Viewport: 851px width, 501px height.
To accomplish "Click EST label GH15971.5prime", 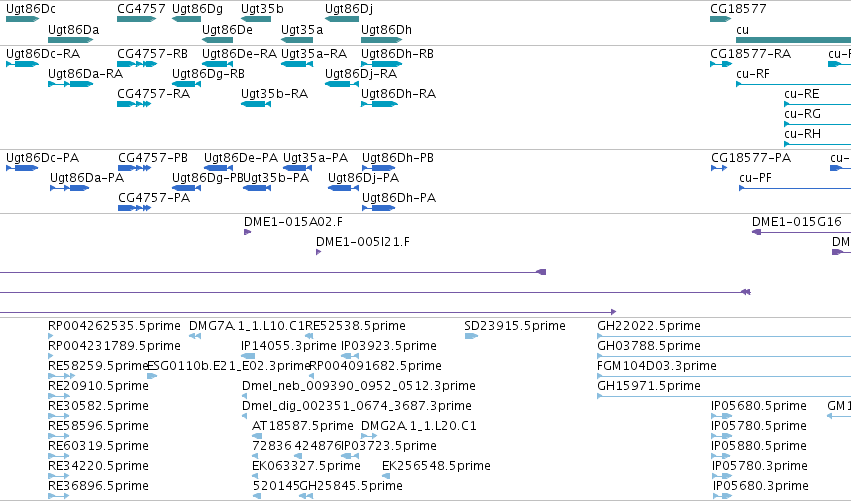I will tap(649, 386).
